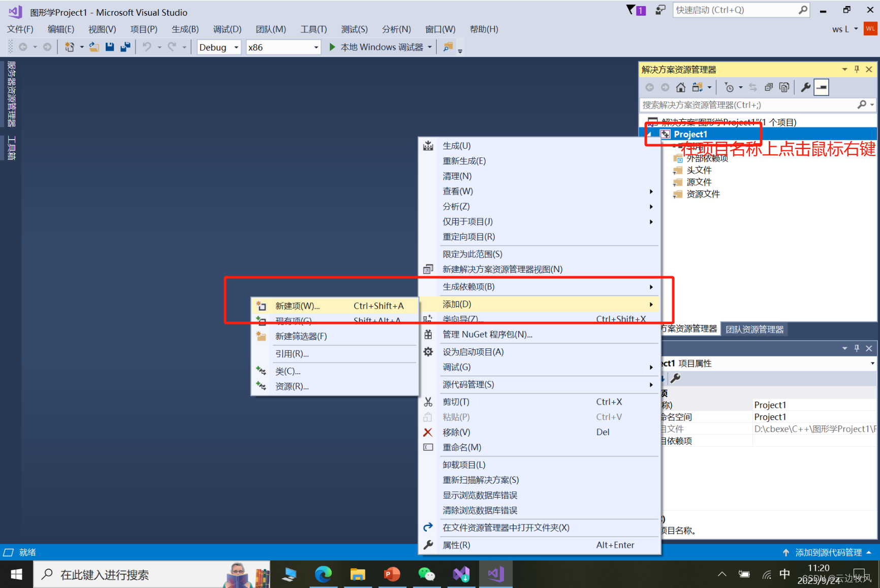Viewport: 880px width, 588px height.
Task: Open Properties panel 项目属性 object dropdown
Action: click(x=872, y=363)
